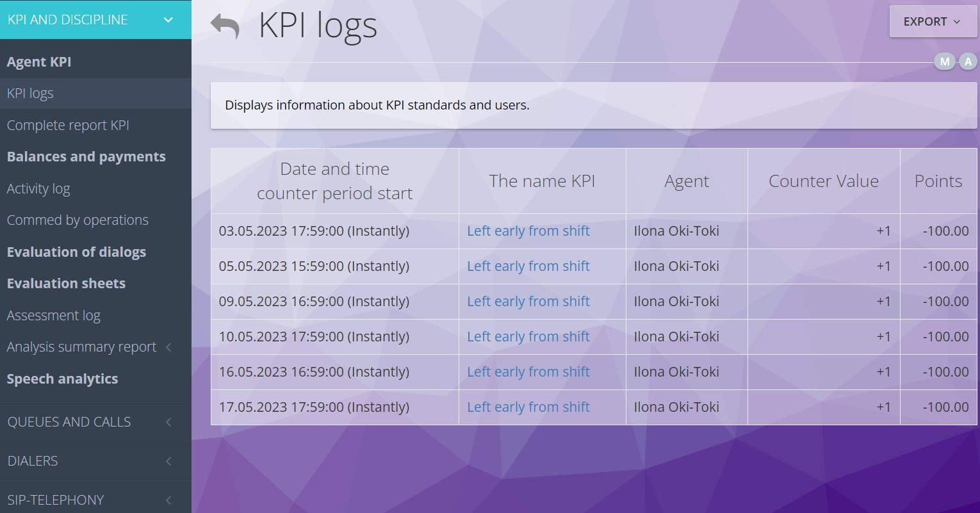Open Complete report KPI

68,126
